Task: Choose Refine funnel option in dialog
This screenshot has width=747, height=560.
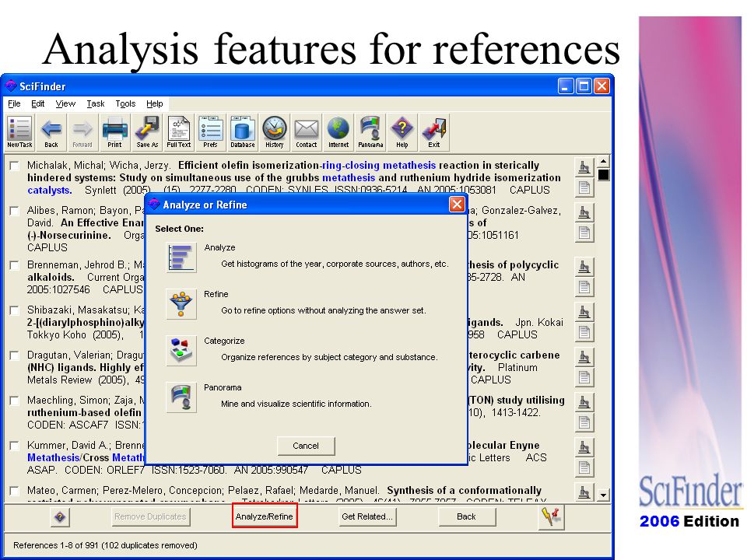Action: (181, 304)
